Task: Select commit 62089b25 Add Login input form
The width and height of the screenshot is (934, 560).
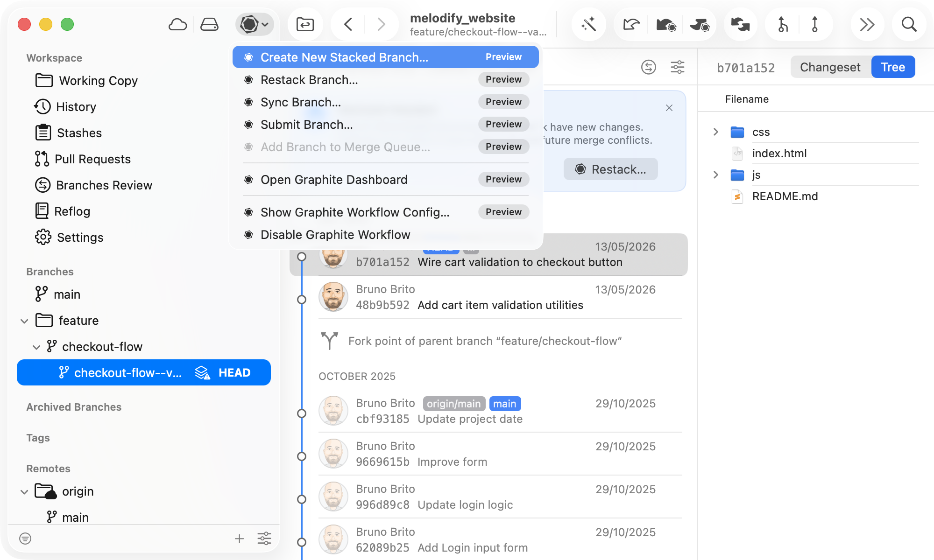Action: [x=488, y=540]
